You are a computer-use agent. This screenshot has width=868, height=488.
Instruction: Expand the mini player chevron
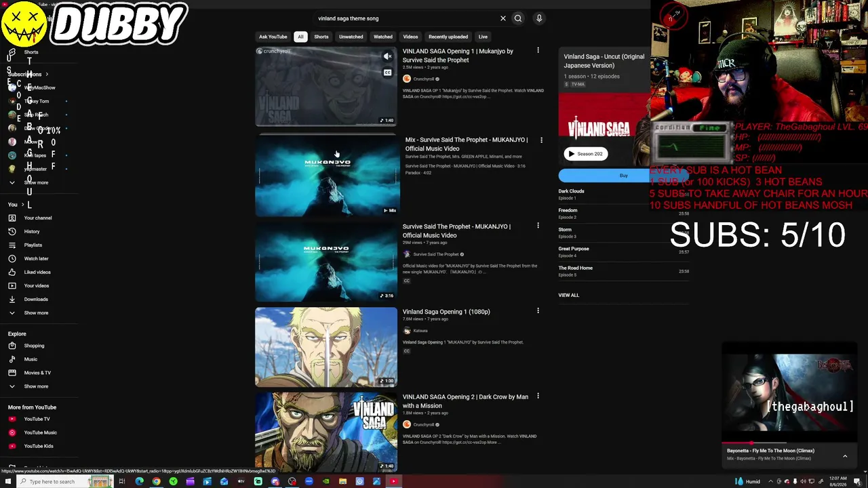(845, 456)
